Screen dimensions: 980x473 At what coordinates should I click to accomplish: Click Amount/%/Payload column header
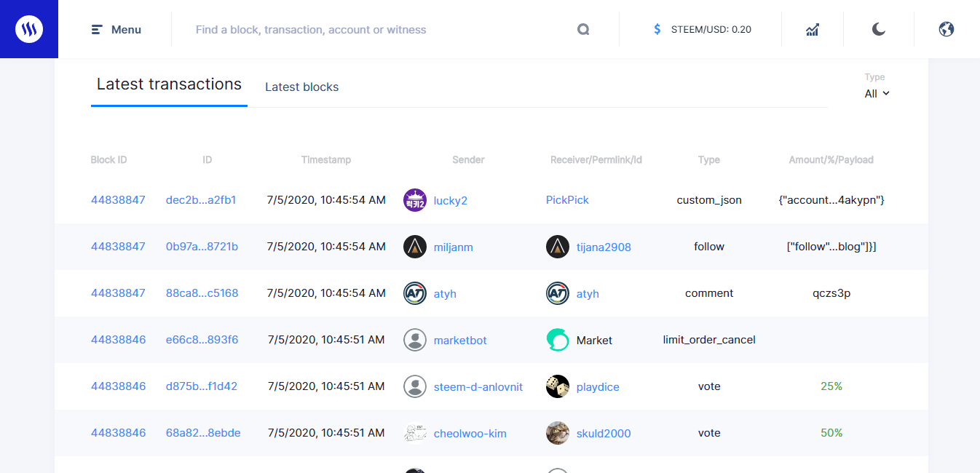point(831,160)
